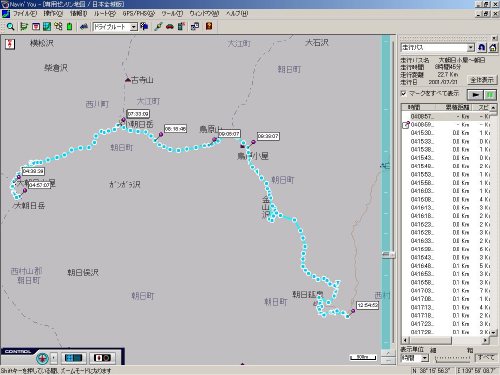This screenshot has width=500, height=375.
Task: Click the lightning icon at map corner
Action: 10,44
